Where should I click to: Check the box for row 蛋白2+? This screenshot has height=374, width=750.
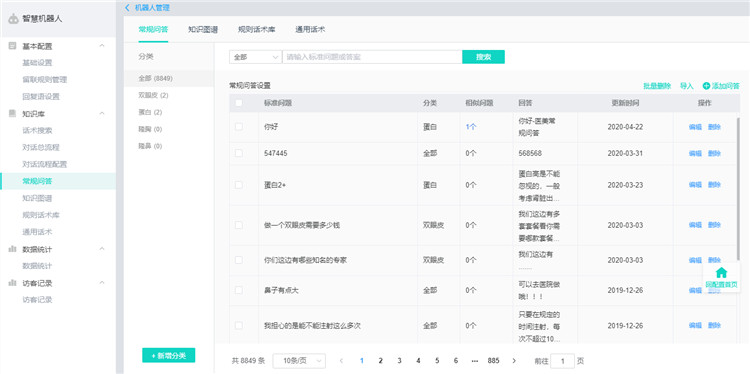(239, 185)
